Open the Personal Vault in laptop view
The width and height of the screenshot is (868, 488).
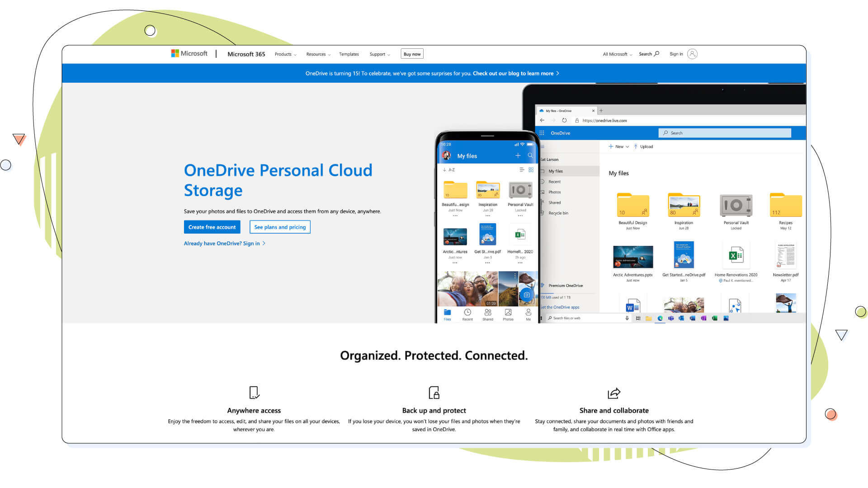[x=736, y=206]
